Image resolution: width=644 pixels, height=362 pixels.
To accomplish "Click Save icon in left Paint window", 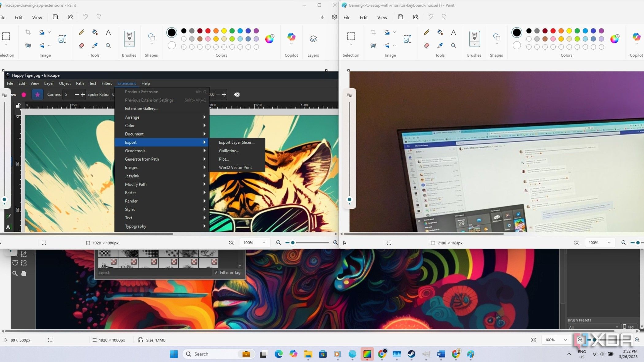I will [55, 17].
